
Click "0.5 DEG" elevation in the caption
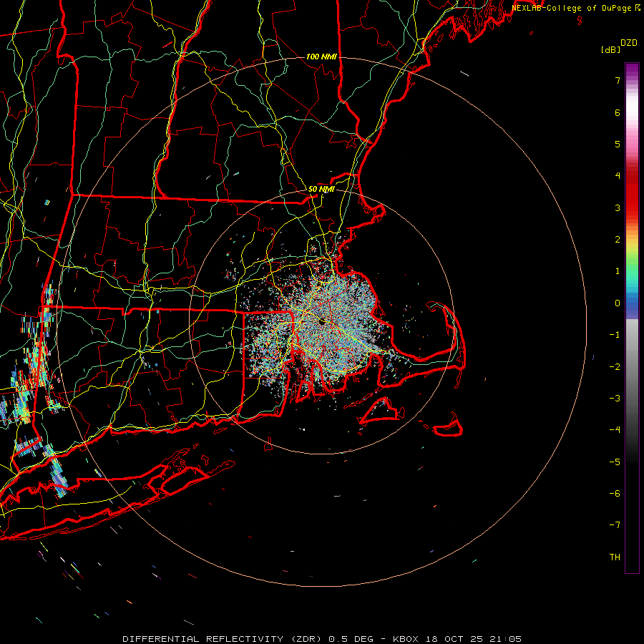coord(351,639)
